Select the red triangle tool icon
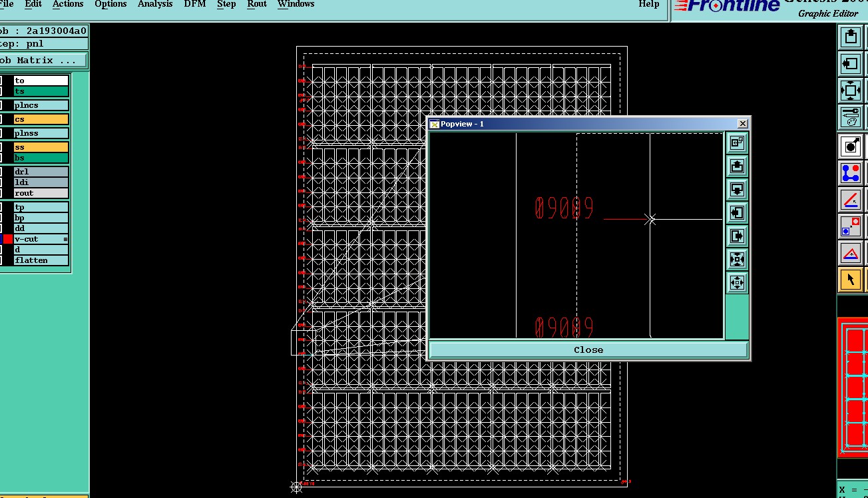This screenshot has height=498, width=868. (x=851, y=253)
